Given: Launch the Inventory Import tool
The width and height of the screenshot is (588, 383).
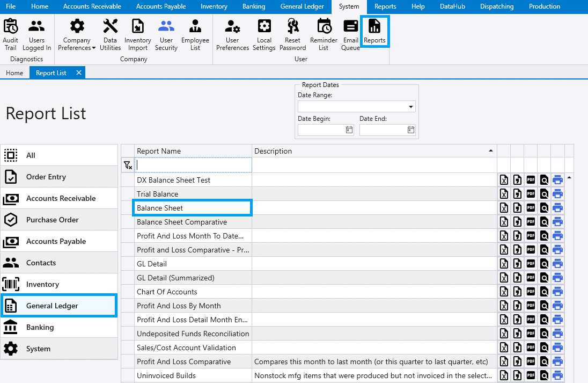Looking at the screenshot, I should [x=138, y=34].
